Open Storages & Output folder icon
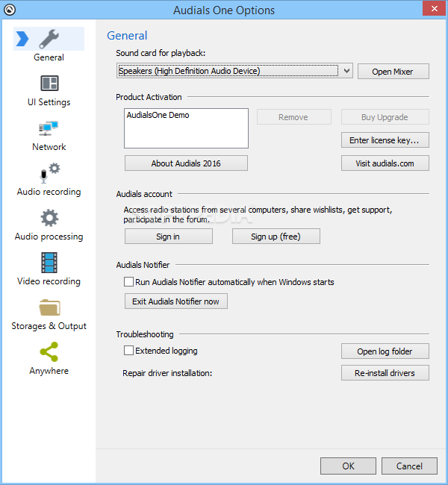The height and width of the screenshot is (485, 448). tap(49, 307)
